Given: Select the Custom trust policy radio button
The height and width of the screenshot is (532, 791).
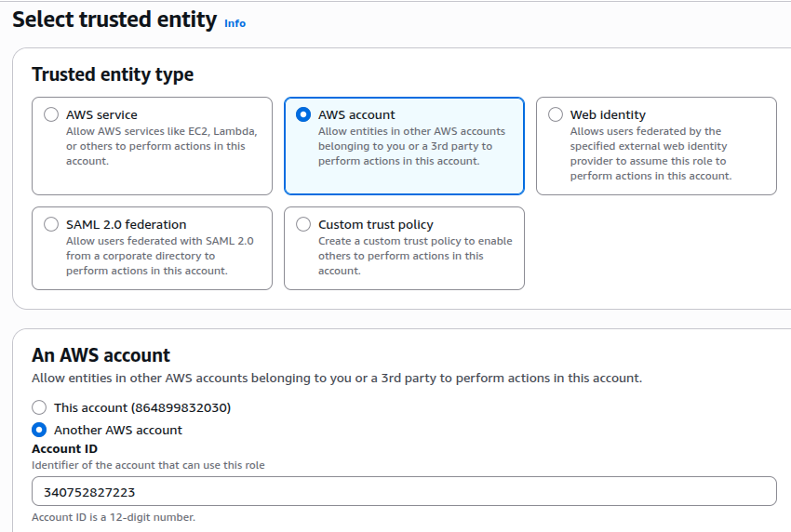Looking at the screenshot, I should tap(303, 224).
